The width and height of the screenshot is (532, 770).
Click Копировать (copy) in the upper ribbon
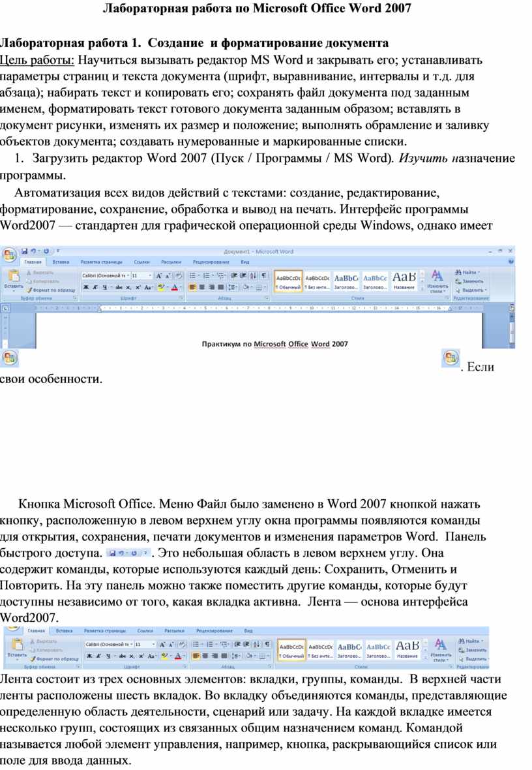[42, 281]
